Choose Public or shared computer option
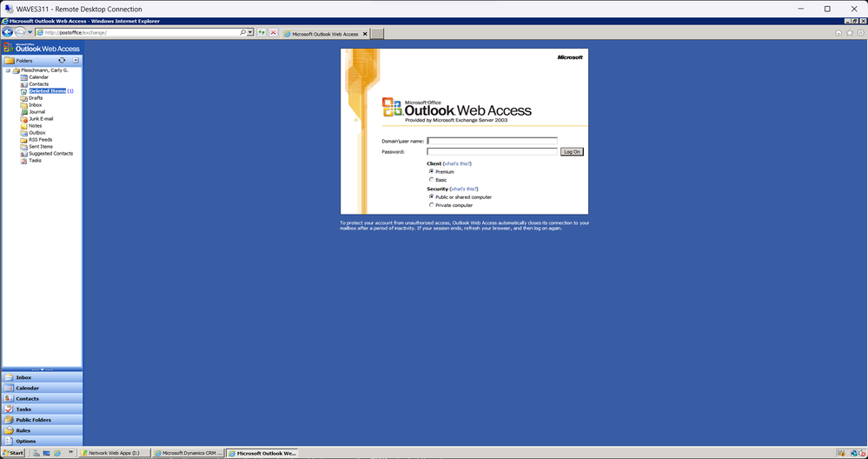Viewport: 868px width, 459px height. click(431, 196)
